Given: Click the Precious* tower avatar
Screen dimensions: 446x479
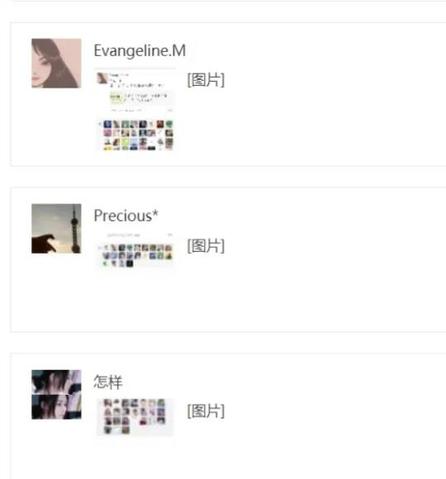Looking at the screenshot, I should point(56,229).
